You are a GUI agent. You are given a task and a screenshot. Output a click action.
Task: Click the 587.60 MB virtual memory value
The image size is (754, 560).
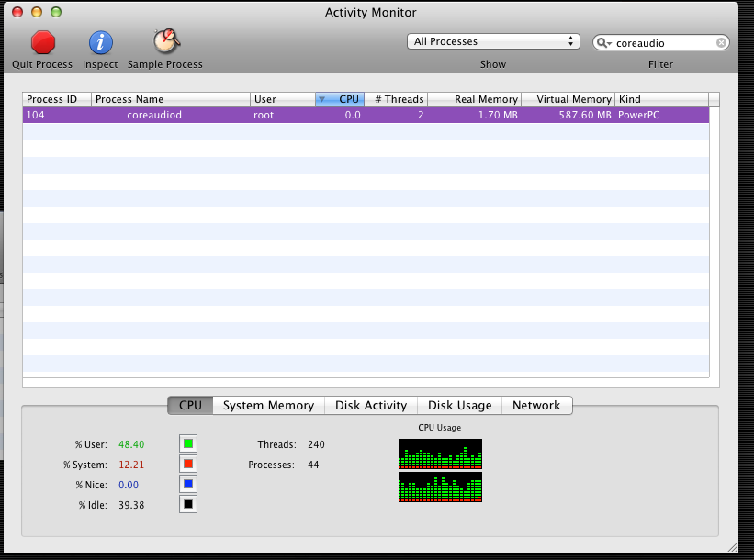point(585,115)
